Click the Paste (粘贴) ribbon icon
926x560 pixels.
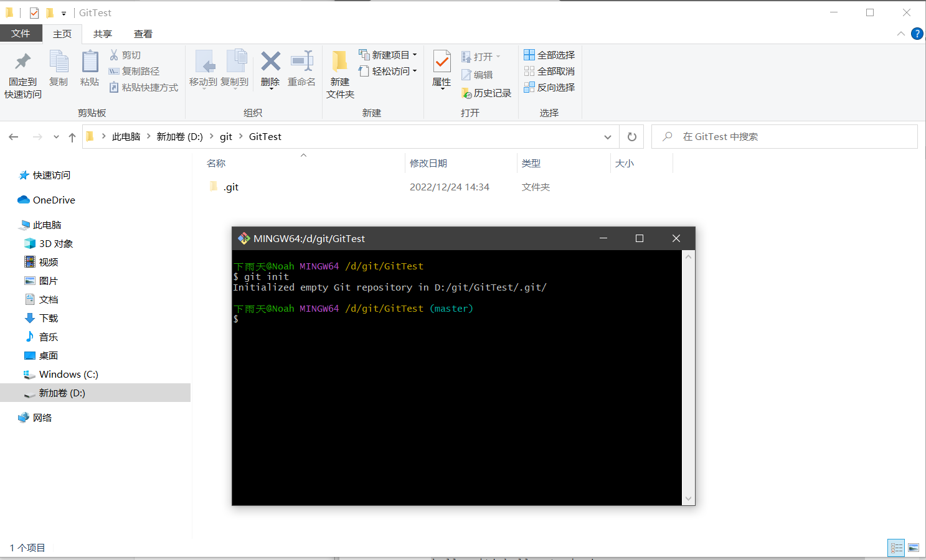[90, 69]
